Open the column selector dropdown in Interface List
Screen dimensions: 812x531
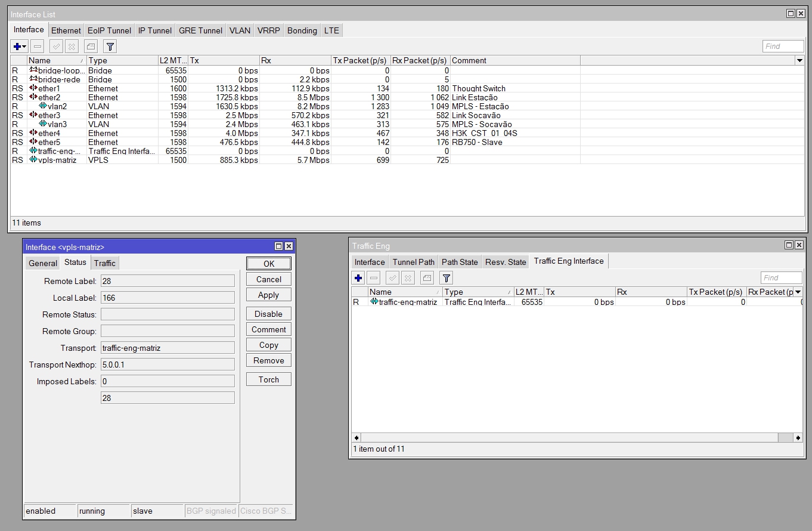tap(799, 60)
